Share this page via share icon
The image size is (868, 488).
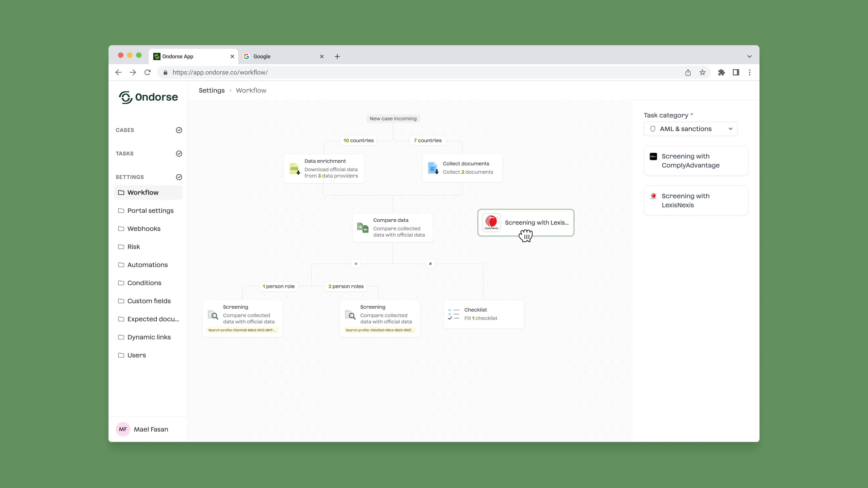688,72
